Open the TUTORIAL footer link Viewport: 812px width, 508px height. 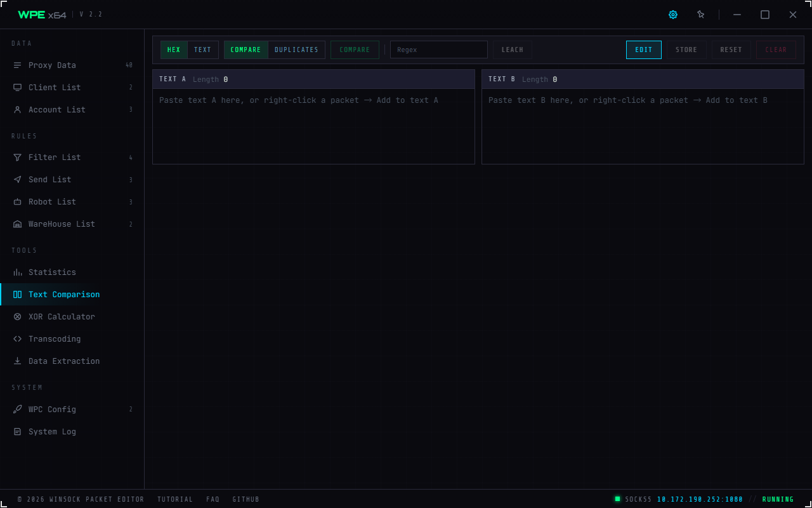point(175,500)
